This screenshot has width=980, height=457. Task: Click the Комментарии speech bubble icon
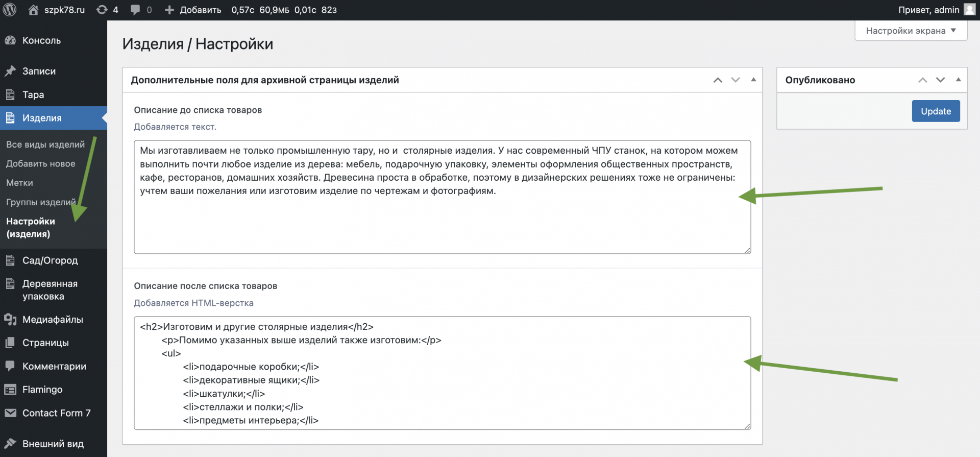[x=10, y=366]
